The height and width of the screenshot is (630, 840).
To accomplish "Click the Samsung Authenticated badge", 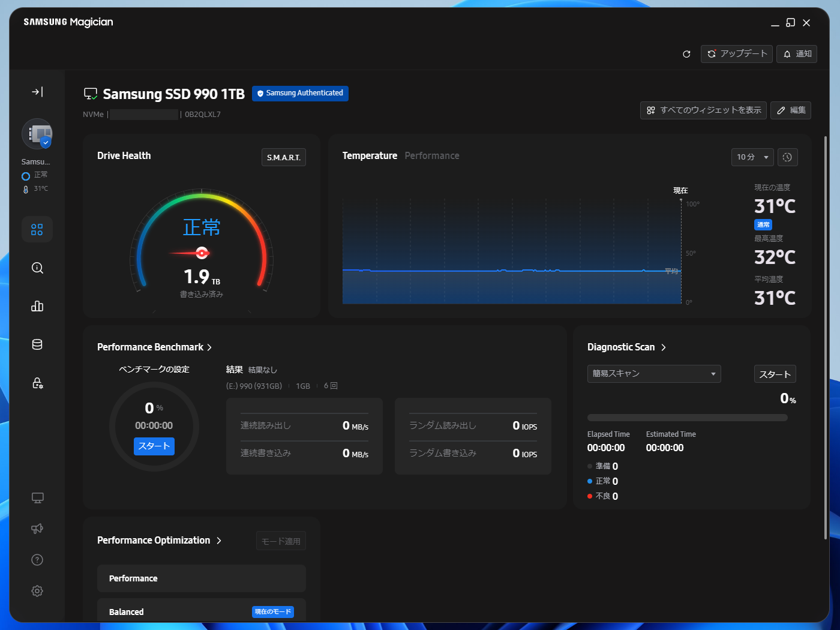I will 300,94.
